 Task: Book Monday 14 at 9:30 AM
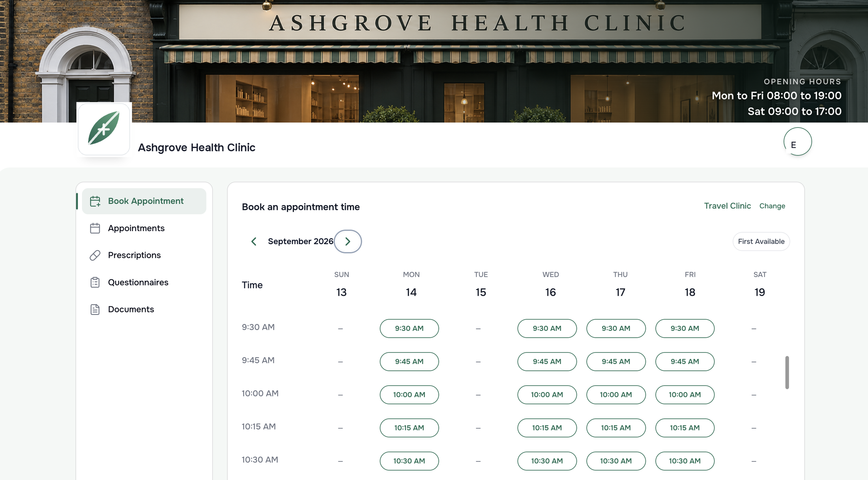[409, 329]
